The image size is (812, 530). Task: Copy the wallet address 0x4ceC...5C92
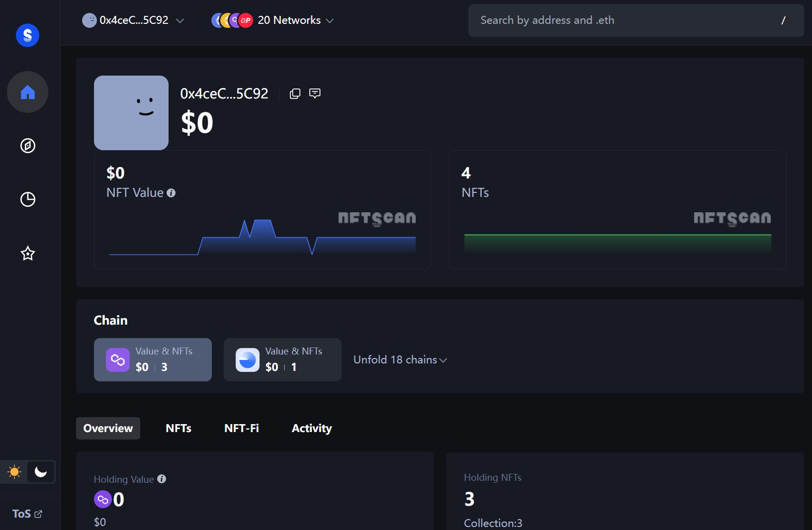(x=295, y=93)
